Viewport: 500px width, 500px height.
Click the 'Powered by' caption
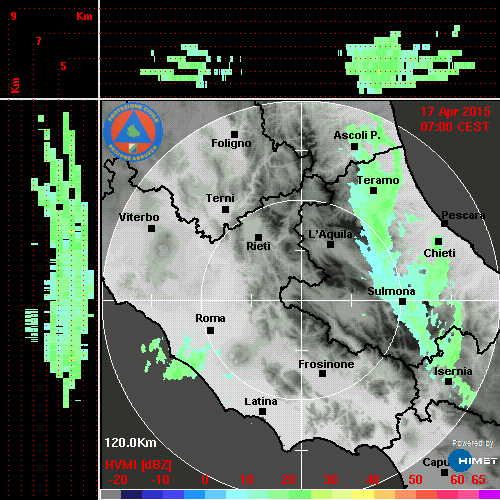[x=473, y=443]
